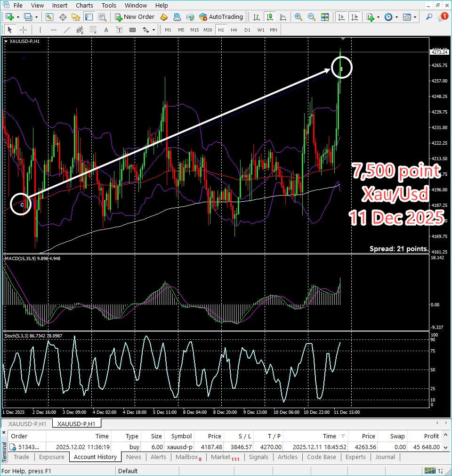Open the Charts menu
The image size is (452, 476).
click(84, 6)
